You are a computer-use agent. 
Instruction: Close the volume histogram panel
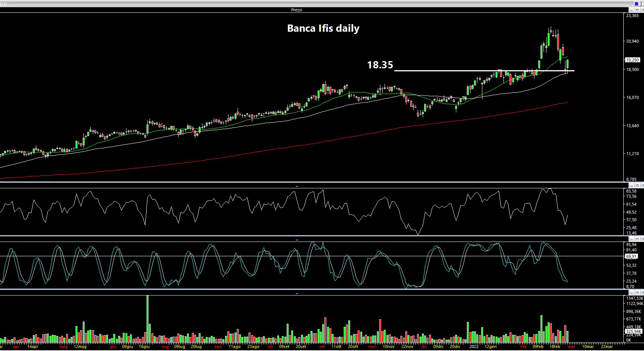(642, 292)
